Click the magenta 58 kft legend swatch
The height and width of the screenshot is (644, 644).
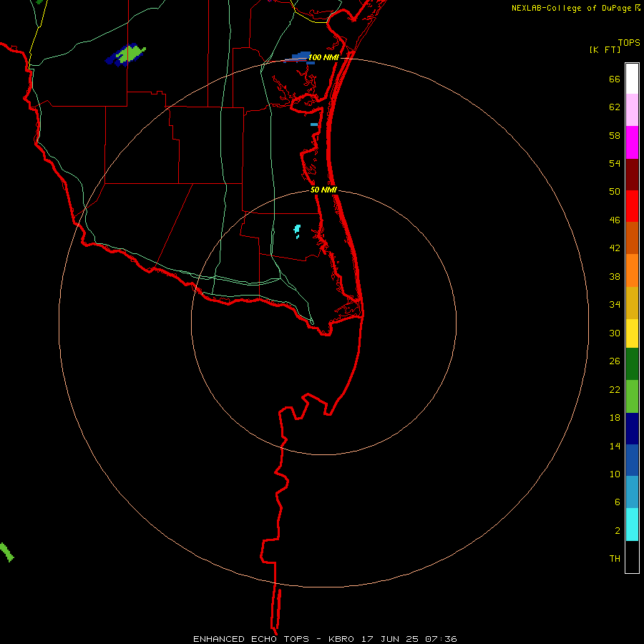pos(632,142)
